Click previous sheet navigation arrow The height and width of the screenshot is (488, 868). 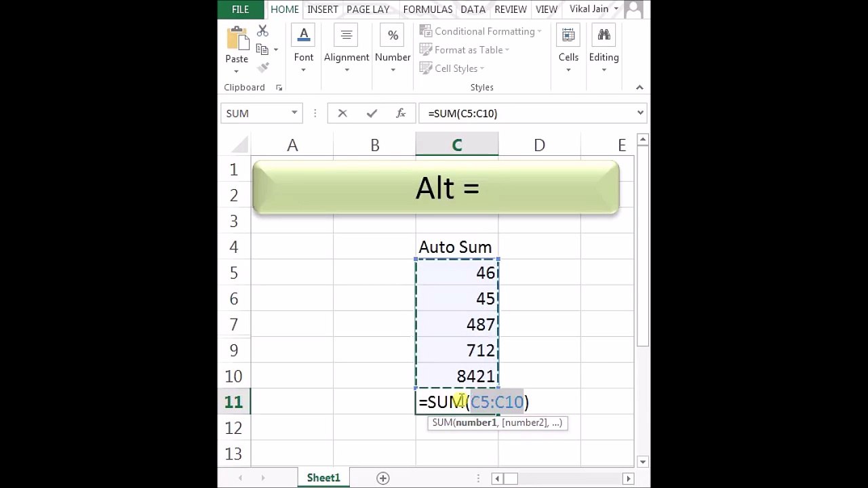(240, 478)
